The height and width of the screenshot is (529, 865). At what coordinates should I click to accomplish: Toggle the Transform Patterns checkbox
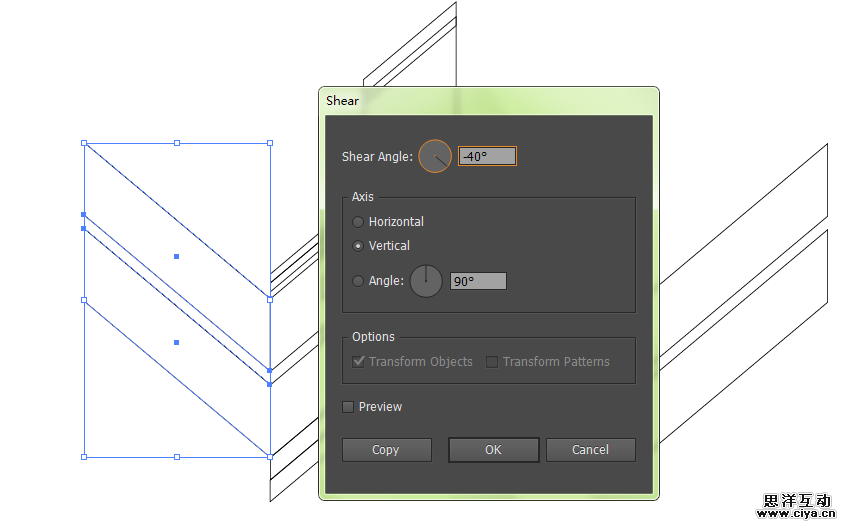tap(492, 362)
